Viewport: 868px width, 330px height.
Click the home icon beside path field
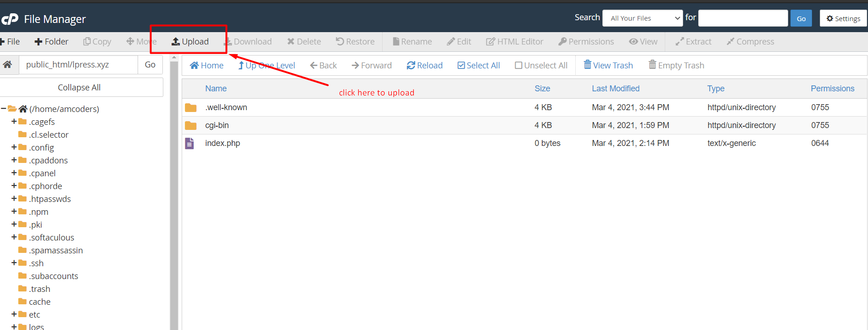point(8,65)
